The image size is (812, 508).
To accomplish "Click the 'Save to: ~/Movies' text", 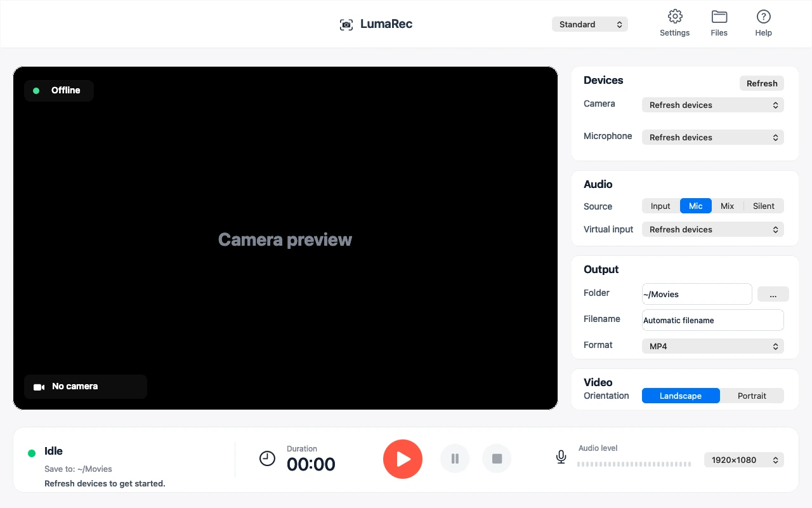I will [x=78, y=469].
